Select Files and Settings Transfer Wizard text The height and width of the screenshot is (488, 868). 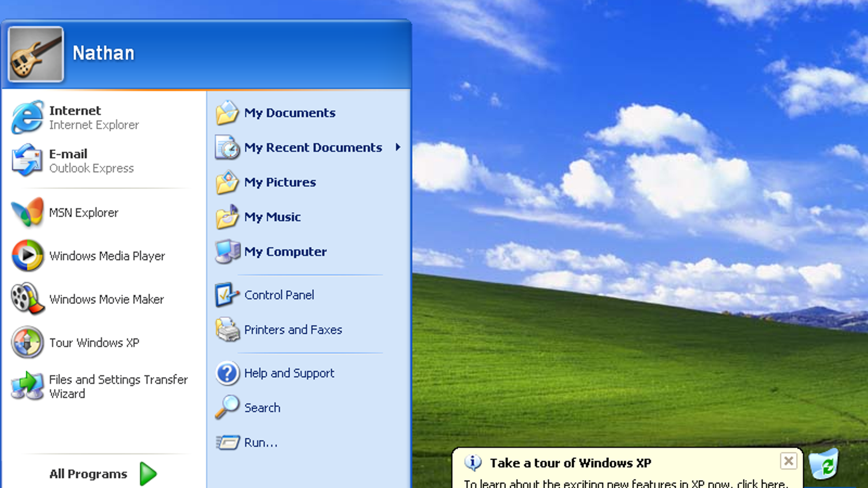pyautogui.click(x=118, y=387)
